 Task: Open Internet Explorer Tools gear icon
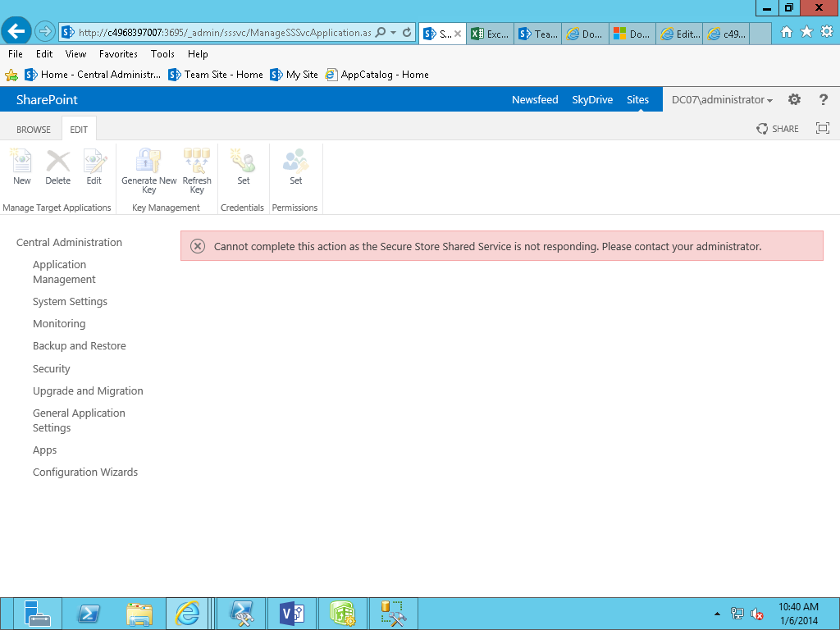[x=827, y=32]
